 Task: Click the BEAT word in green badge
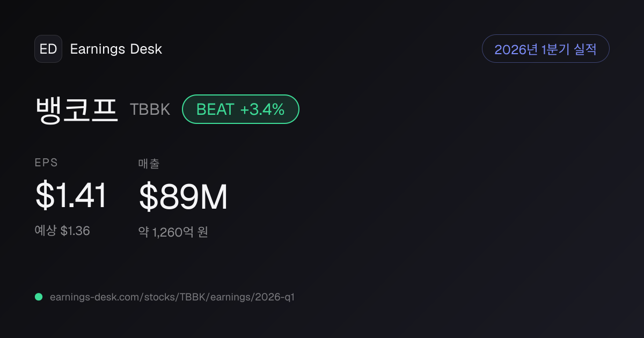(x=215, y=109)
